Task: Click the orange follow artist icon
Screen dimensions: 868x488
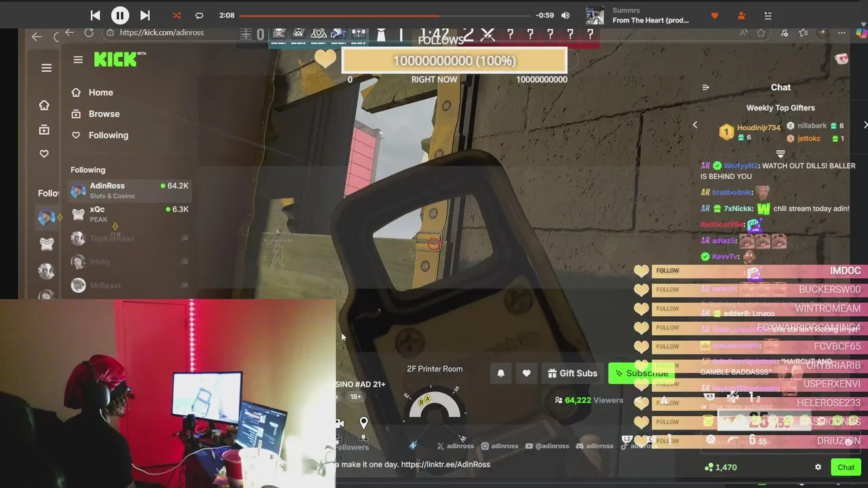Action: tap(741, 16)
